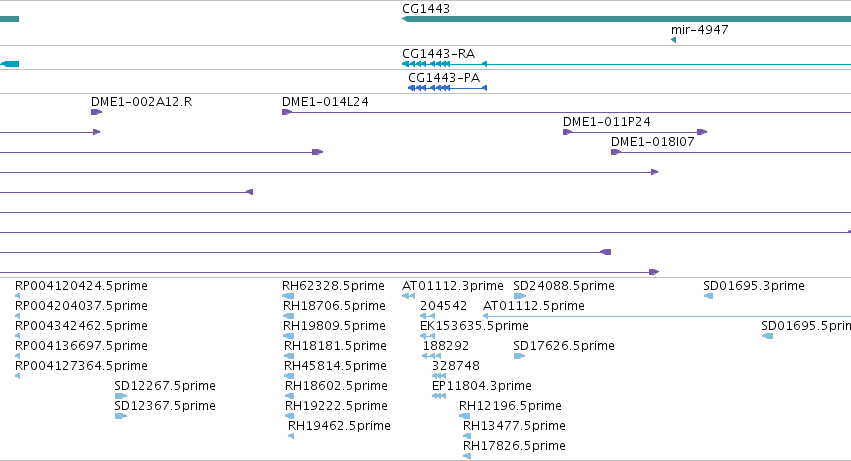Image resolution: width=851 pixels, height=461 pixels.
Task: Select the RH17826.5prime EST marker
Action: point(467,456)
